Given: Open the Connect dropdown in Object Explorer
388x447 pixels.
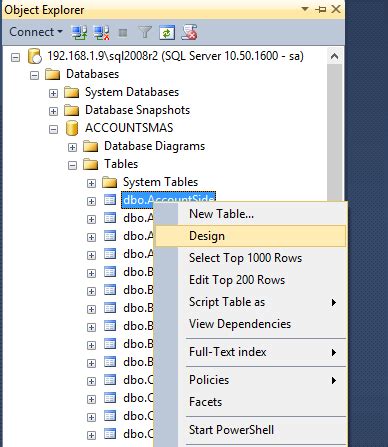Looking at the screenshot, I should [36, 32].
